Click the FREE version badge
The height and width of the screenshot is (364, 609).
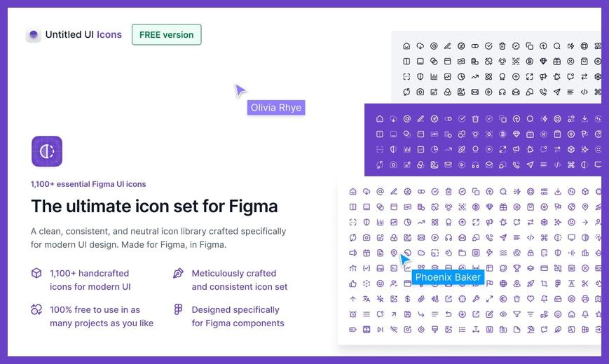tap(166, 35)
